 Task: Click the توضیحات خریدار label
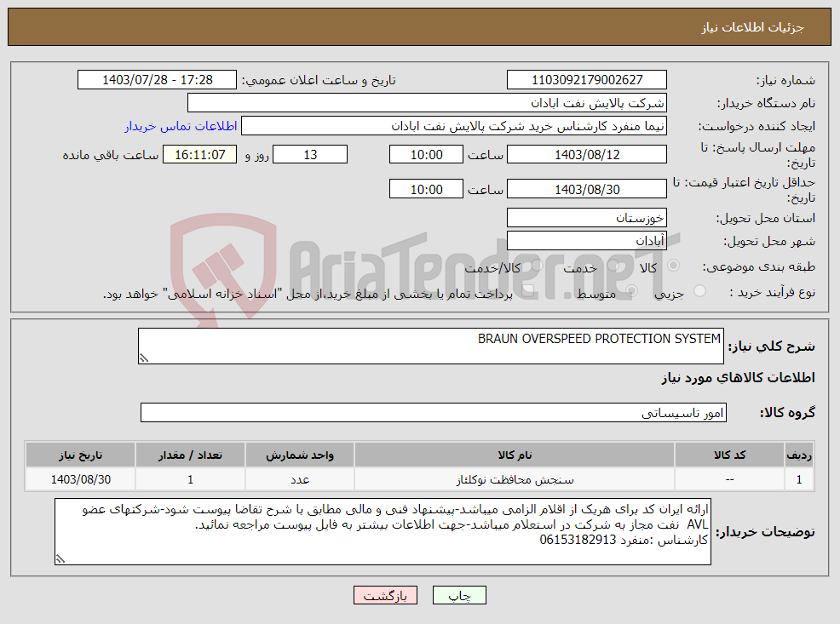tap(765, 531)
